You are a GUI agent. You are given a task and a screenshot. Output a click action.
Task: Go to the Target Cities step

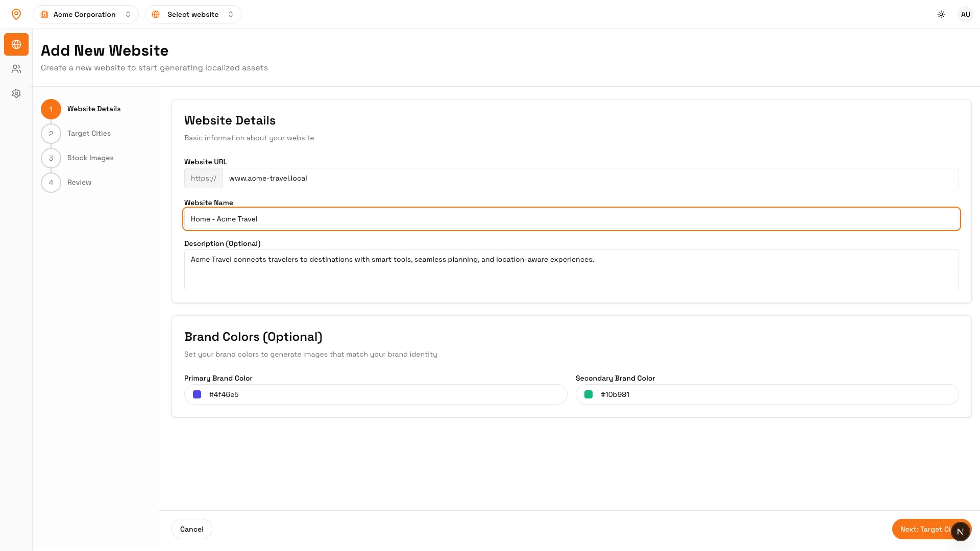pos(89,134)
